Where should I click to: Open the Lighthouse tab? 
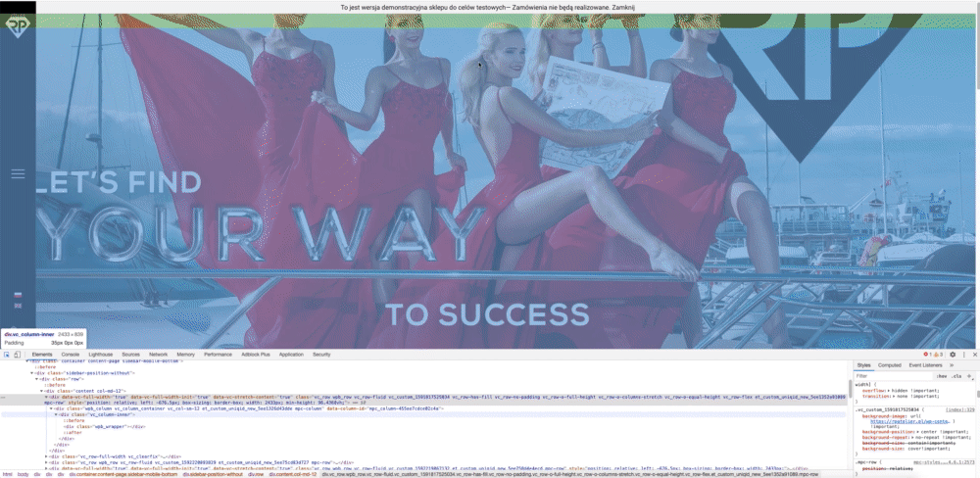click(101, 355)
